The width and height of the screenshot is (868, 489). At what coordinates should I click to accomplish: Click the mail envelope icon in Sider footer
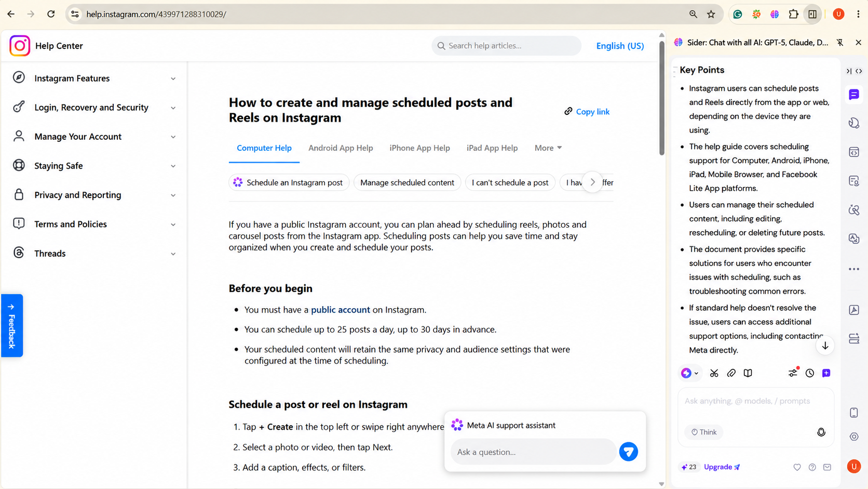point(828,467)
